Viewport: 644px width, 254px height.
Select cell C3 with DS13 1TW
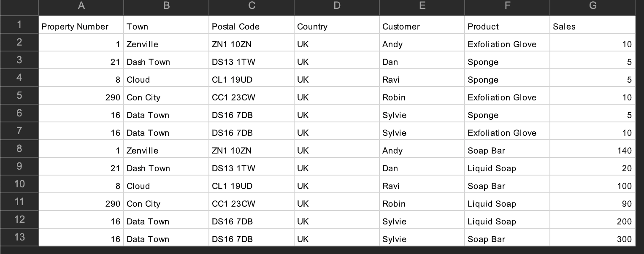click(251, 62)
